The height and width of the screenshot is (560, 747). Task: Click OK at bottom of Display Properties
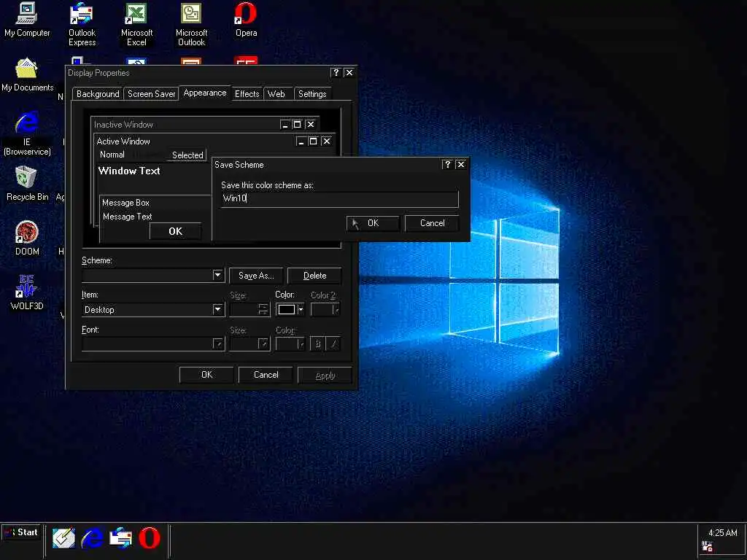point(206,375)
